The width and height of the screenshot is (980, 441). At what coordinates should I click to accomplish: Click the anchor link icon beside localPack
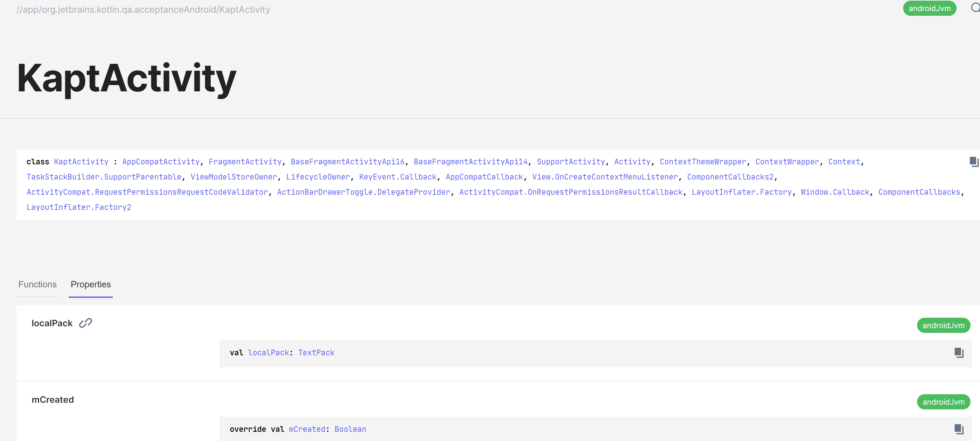tap(86, 323)
